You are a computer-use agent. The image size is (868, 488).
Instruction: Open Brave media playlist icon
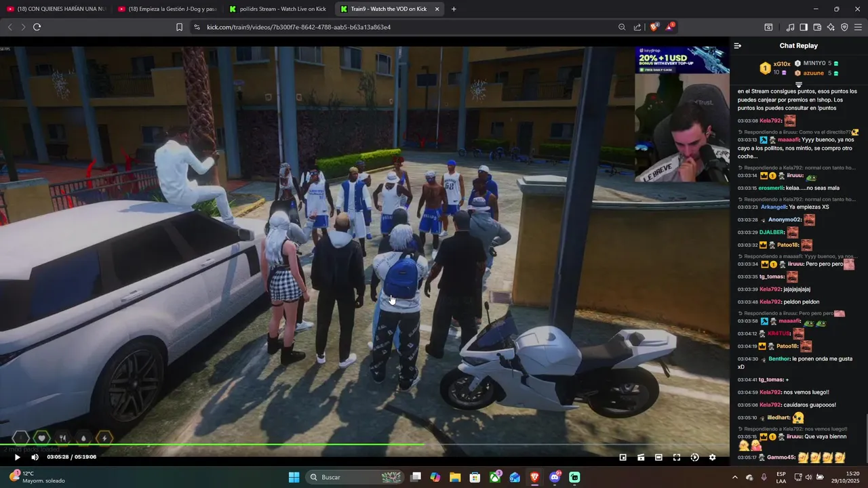click(790, 27)
